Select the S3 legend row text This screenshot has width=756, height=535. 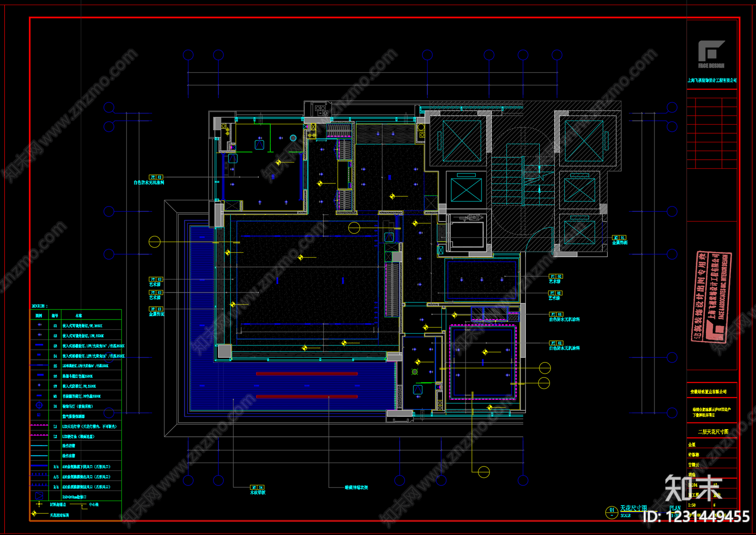tap(93, 346)
